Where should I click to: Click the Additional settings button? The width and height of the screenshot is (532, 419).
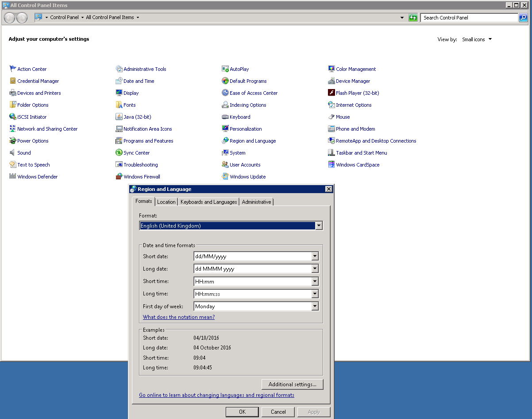pyautogui.click(x=292, y=384)
